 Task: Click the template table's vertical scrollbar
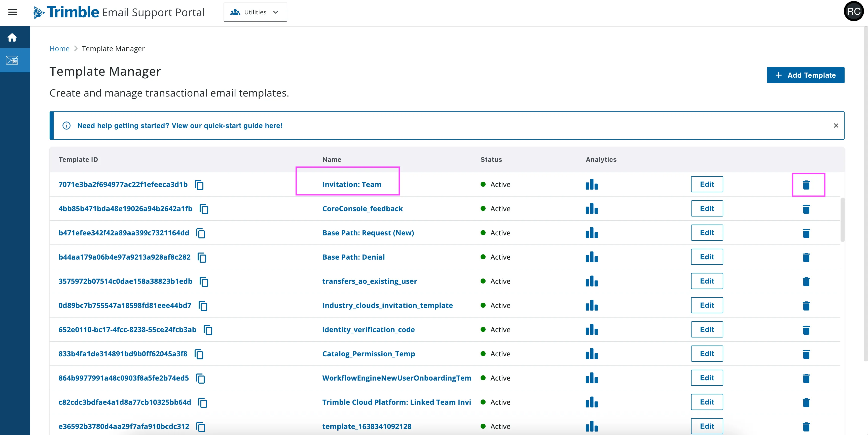[842, 220]
